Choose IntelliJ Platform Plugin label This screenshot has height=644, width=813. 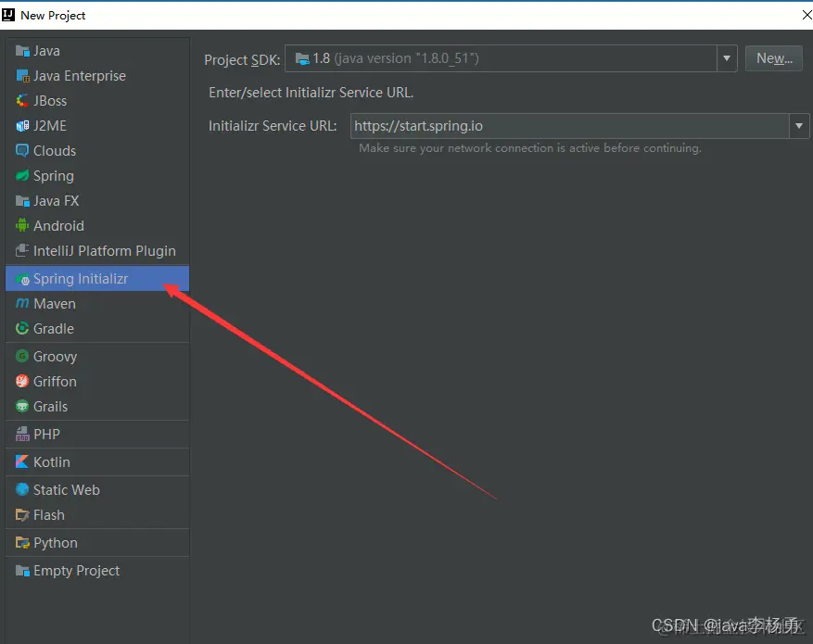104,251
